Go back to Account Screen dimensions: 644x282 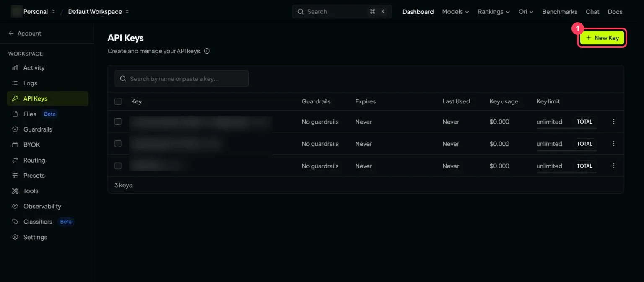pos(25,34)
